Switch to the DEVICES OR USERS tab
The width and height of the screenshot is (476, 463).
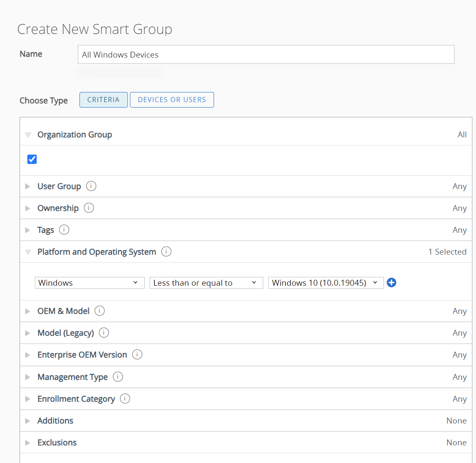172,100
